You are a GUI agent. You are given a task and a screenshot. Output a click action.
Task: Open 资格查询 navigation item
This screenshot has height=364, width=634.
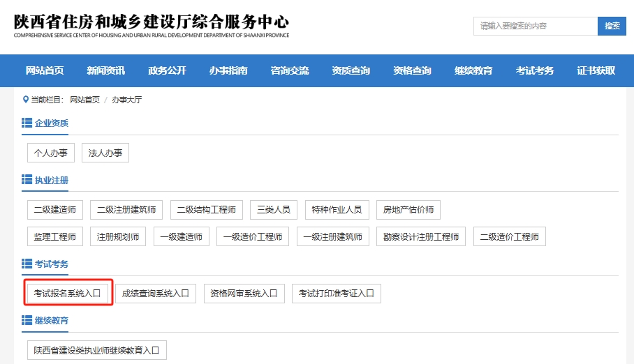point(413,70)
